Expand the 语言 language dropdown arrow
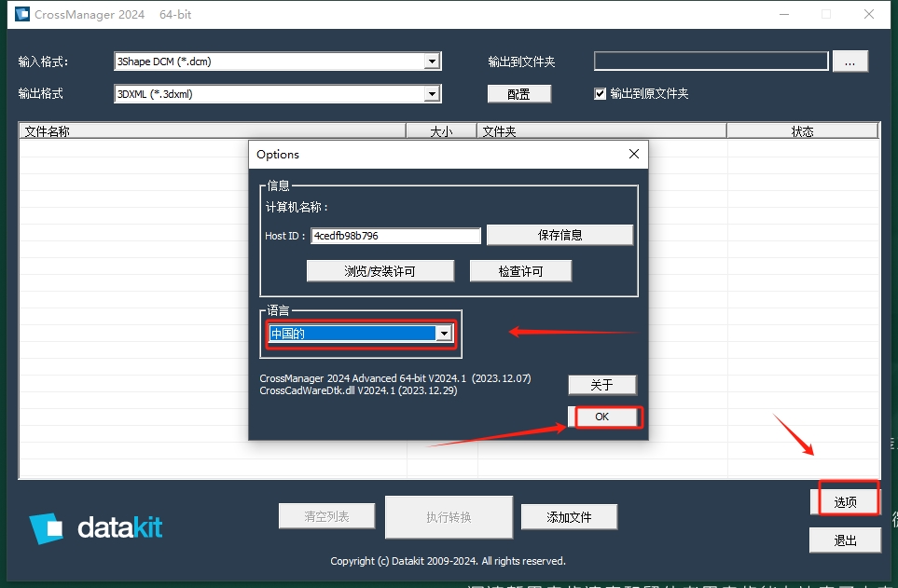The height and width of the screenshot is (588, 898). (444, 334)
